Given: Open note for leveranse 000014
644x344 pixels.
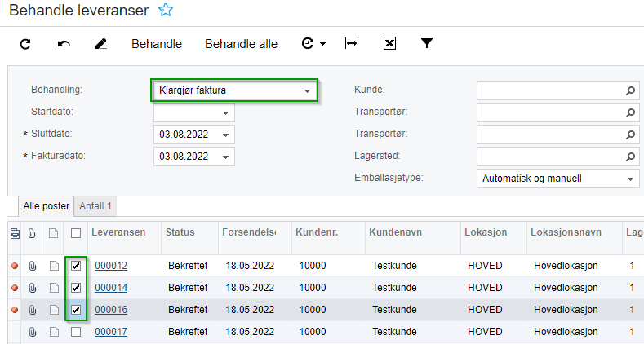Looking at the screenshot, I should pyautogui.click(x=54, y=288).
